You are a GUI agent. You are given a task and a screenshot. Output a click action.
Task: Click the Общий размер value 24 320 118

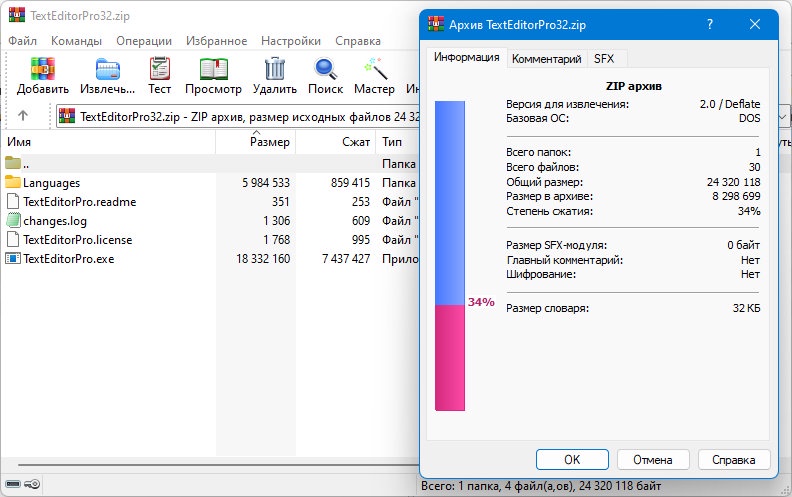(x=733, y=182)
